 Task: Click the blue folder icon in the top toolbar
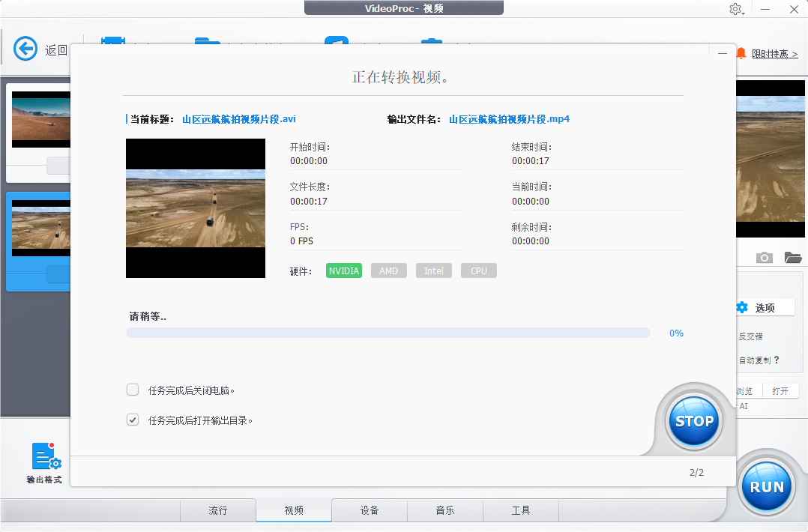click(x=207, y=41)
